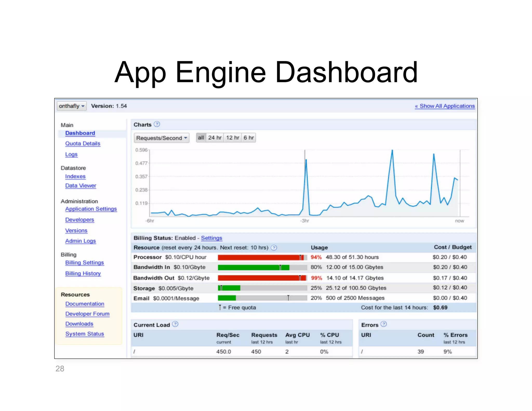Click the '500 of 2500 Messages' text
The height and width of the screenshot is (411, 532).
(x=355, y=298)
